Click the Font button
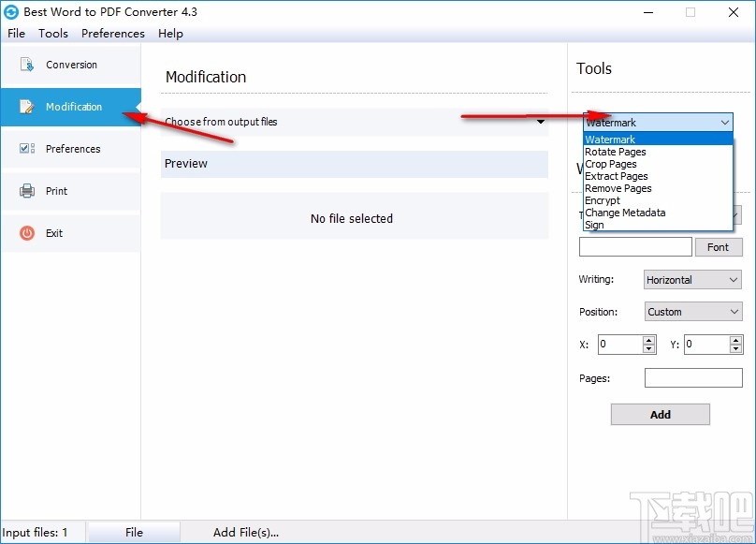 719,246
